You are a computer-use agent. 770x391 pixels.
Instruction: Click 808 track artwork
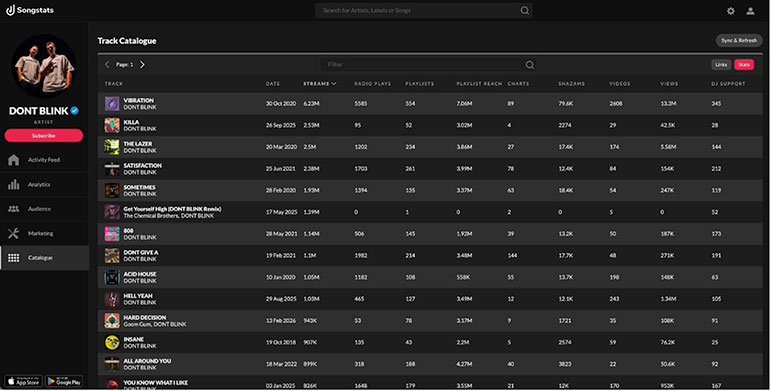pyautogui.click(x=112, y=234)
